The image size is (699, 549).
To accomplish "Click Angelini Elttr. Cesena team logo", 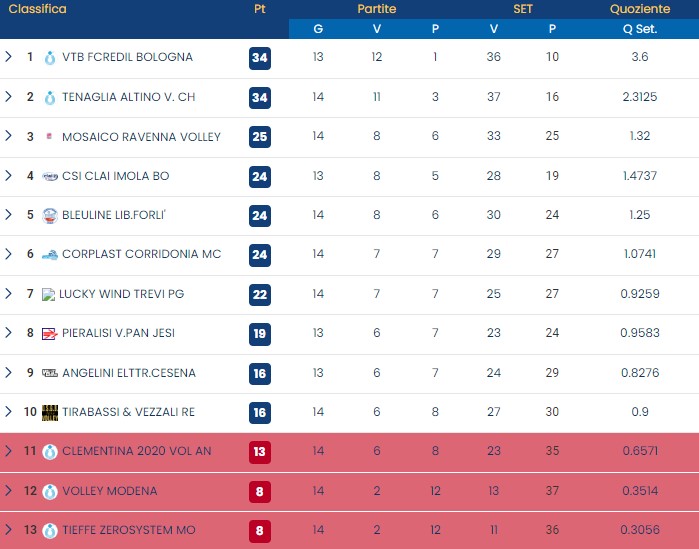I will [x=49, y=373].
